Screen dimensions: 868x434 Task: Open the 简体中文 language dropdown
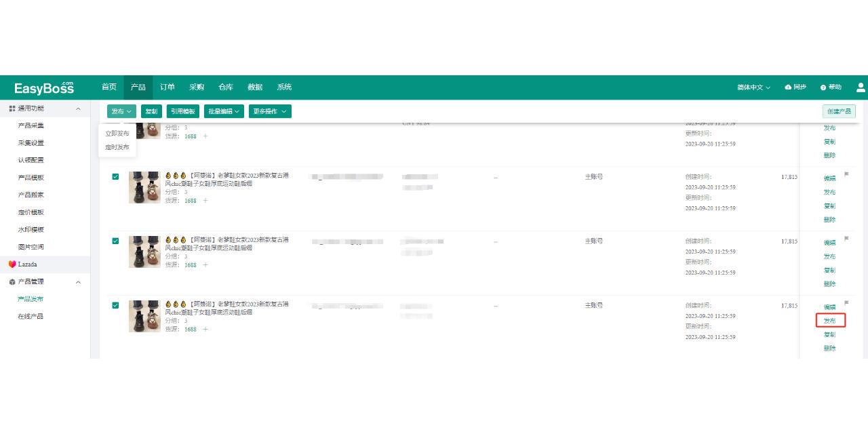[x=754, y=87]
